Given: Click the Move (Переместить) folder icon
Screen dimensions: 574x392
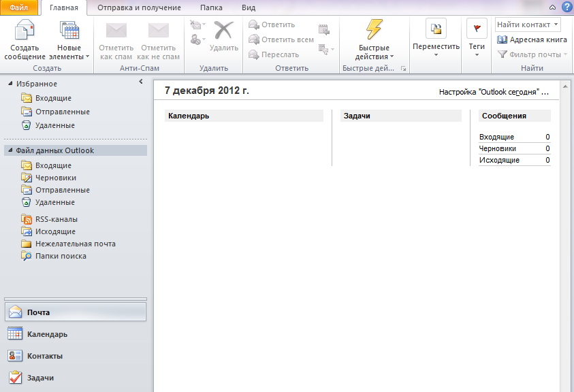Looking at the screenshot, I should 436,28.
